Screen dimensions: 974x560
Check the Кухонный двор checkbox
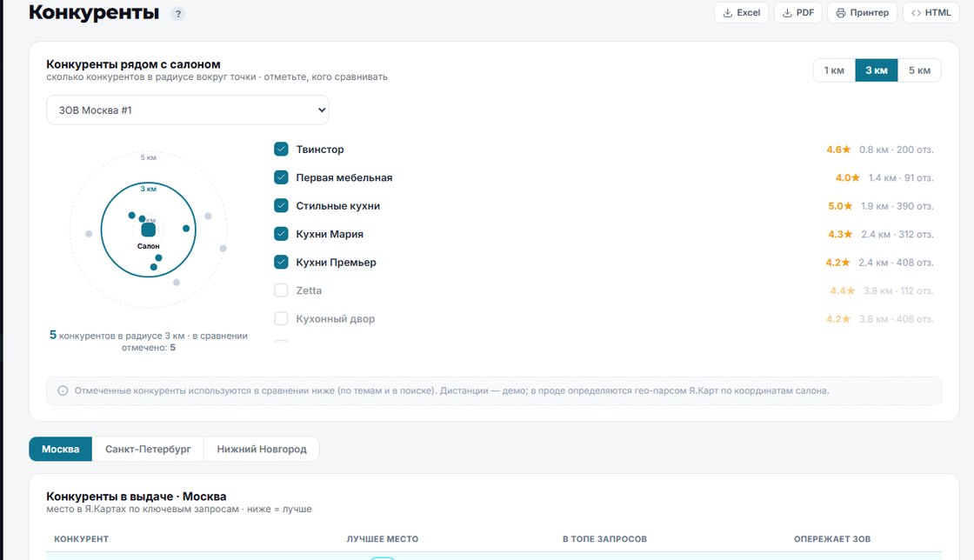[x=282, y=318]
